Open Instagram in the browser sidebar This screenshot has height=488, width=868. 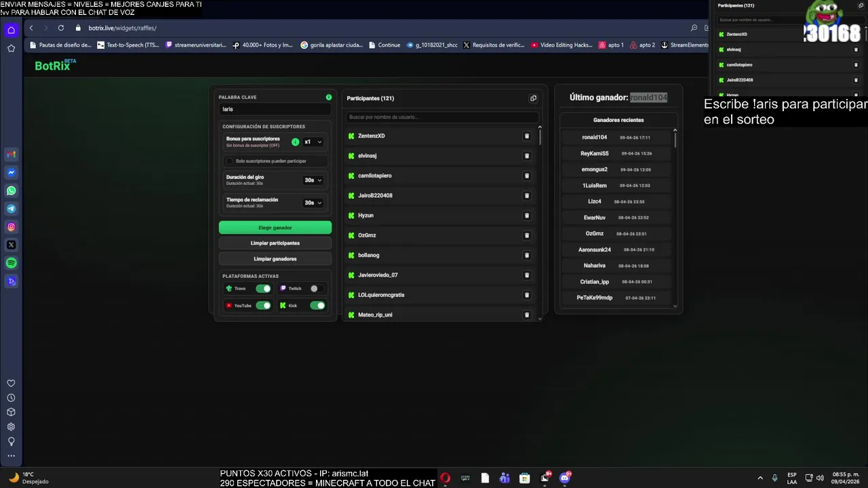click(11, 227)
